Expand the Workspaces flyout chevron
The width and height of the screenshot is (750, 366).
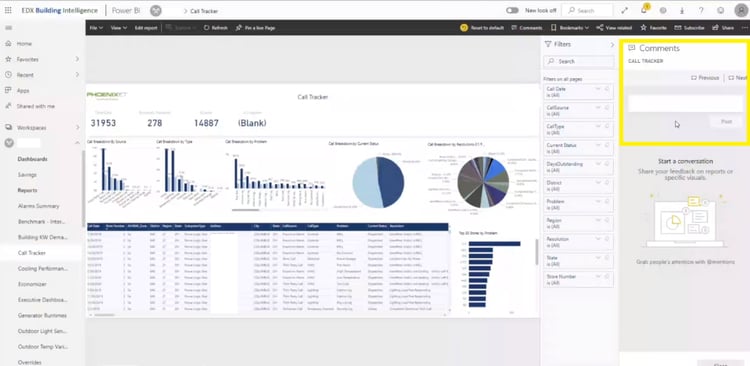point(77,128)
